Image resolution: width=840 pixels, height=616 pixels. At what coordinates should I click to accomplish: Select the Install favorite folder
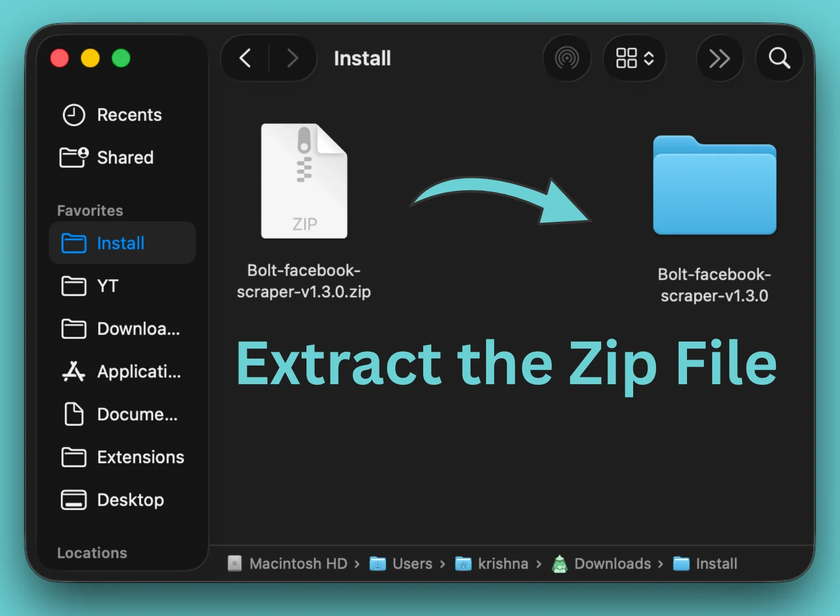coord(123,243)
